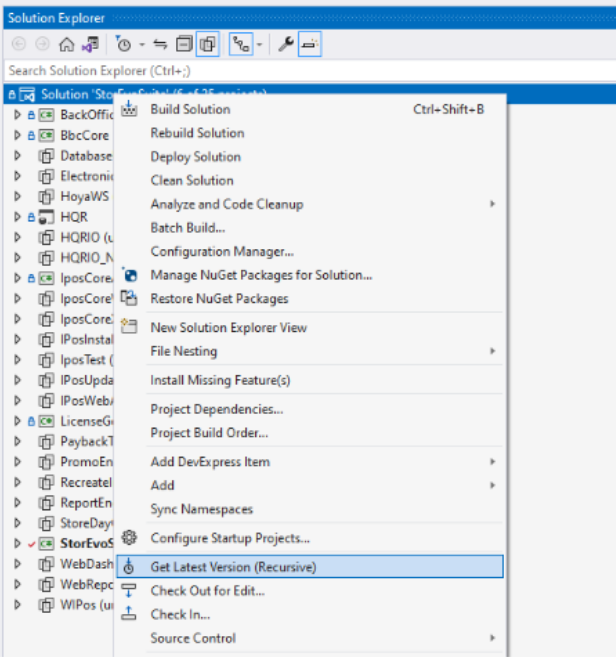Click Restore NuGet Packages menu icon

coord(129,298)
